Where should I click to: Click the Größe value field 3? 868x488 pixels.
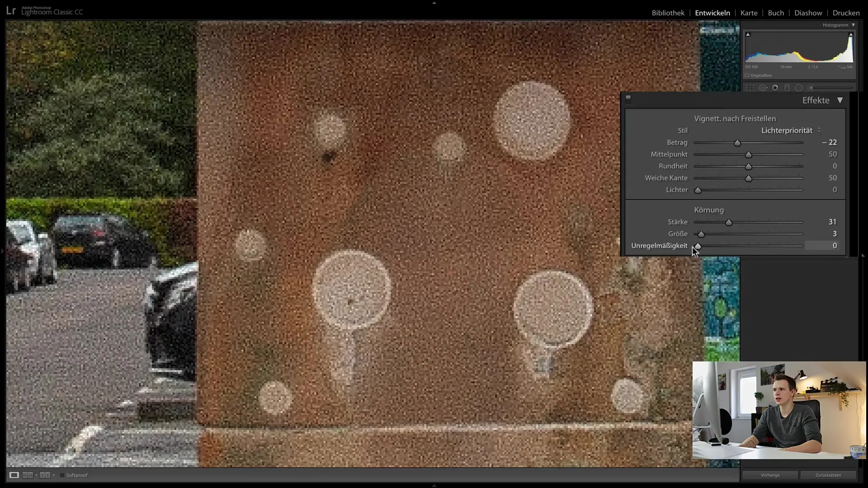click(835, 234)
